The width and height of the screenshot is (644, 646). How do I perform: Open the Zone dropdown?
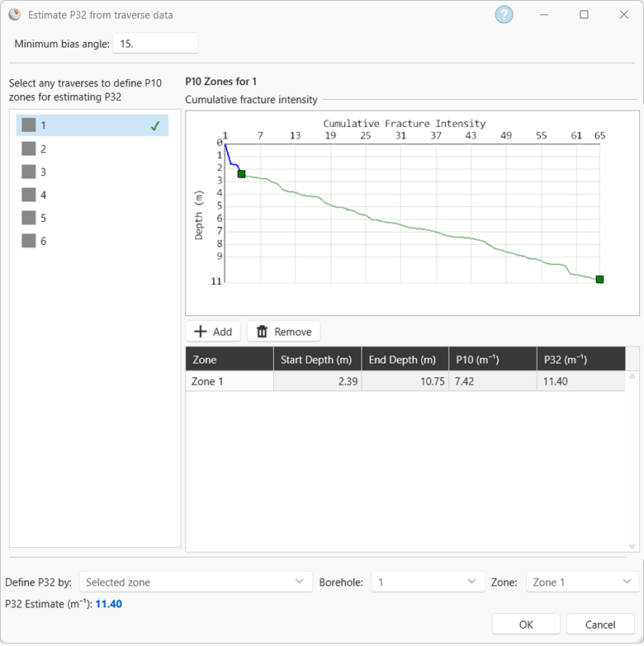click(583, 582)
